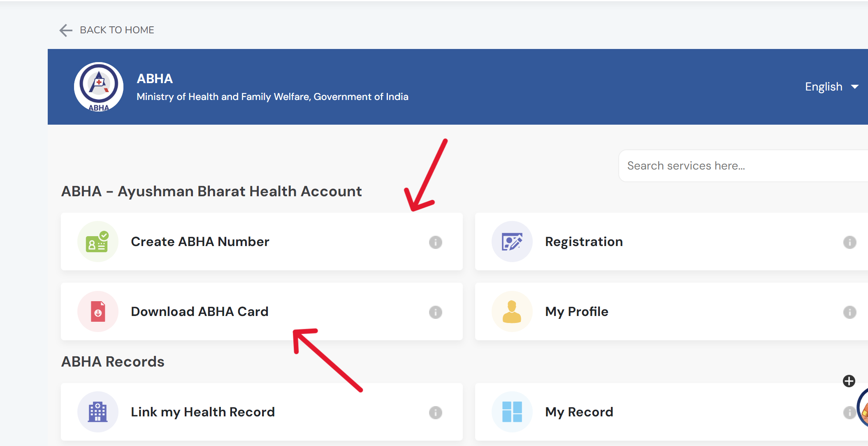Click the Download ABHA Card icon
This screenshot has height=446, width=868.
pyautogui.click(x=97, y=311)
